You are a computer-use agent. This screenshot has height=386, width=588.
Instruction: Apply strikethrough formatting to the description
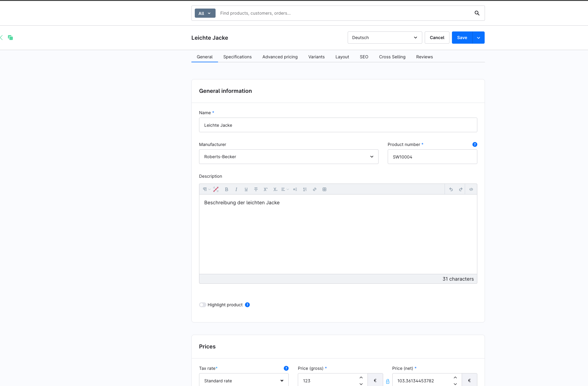click(256, 189)
